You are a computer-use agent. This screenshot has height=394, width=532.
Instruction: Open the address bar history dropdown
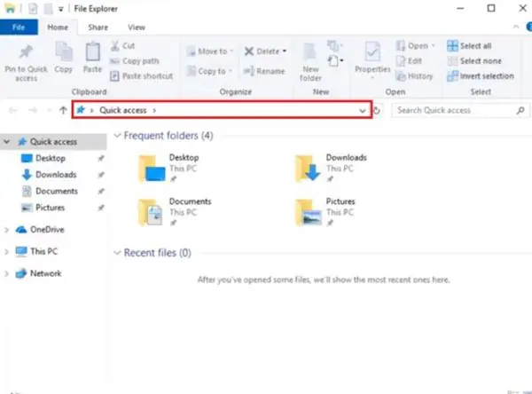[362, 110]
